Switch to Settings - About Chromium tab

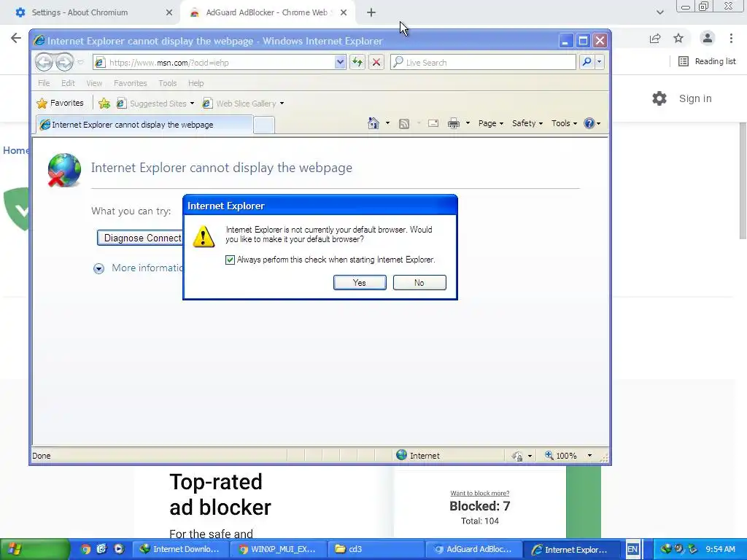80,13
